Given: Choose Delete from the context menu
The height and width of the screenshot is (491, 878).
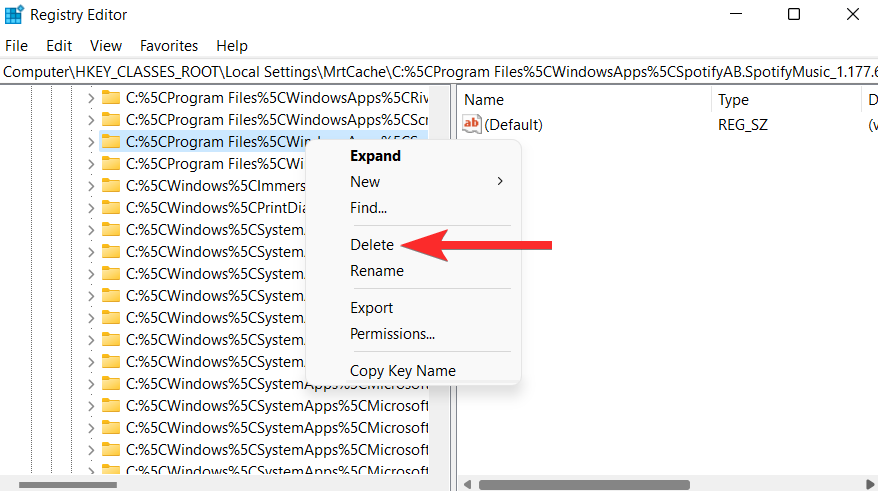Looking at the screenshot, I should (372, 245).
